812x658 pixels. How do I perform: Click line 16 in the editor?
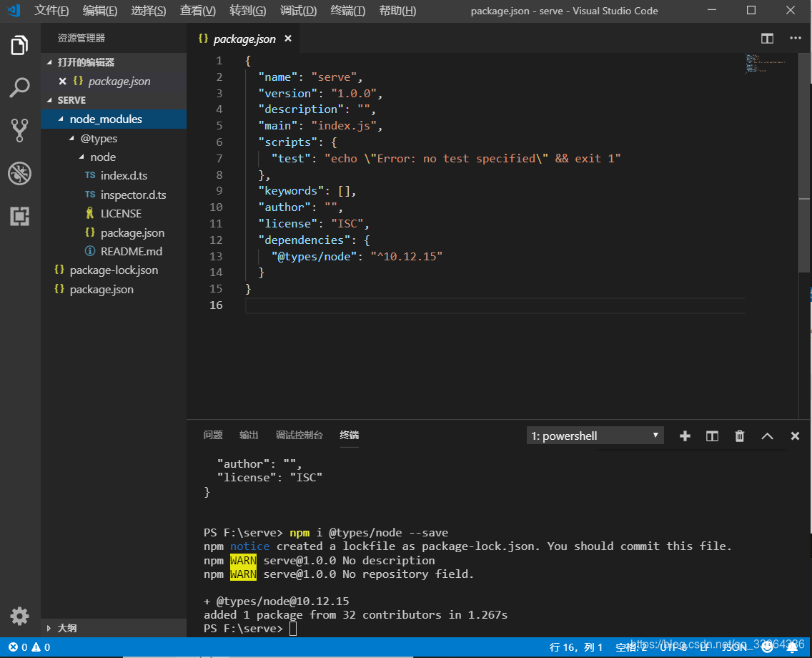click(495, 305)
